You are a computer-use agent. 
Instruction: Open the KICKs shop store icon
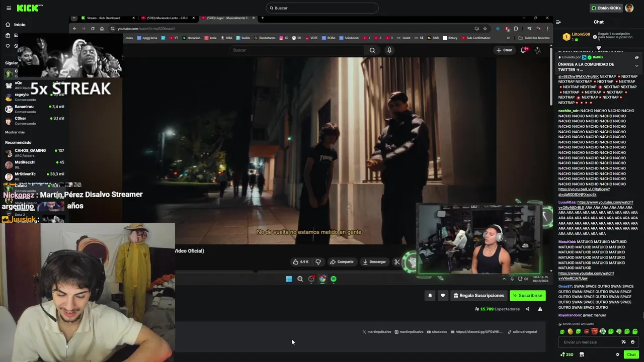582,354
